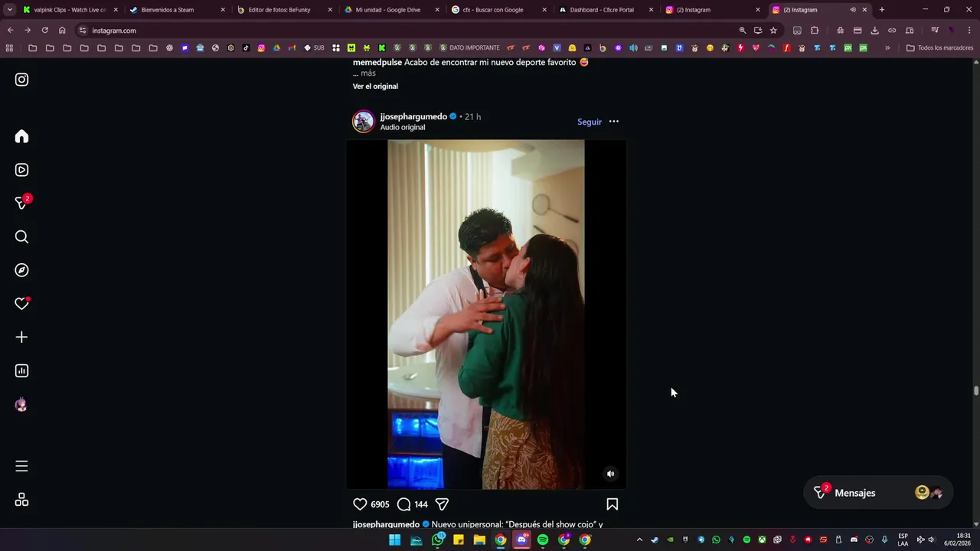Open the tab search dropdown arrow
Image resolution: width=980 pixels, height=551 pixels.
[x=9, y=10]
